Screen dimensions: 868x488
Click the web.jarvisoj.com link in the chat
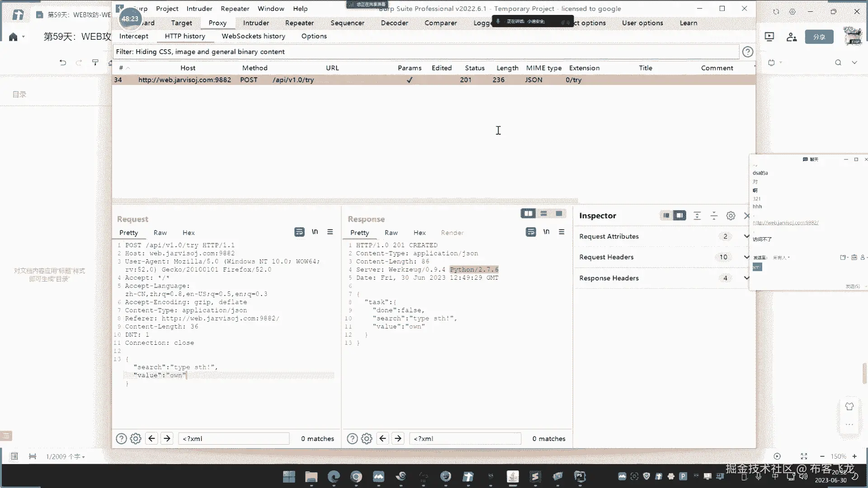785,223
